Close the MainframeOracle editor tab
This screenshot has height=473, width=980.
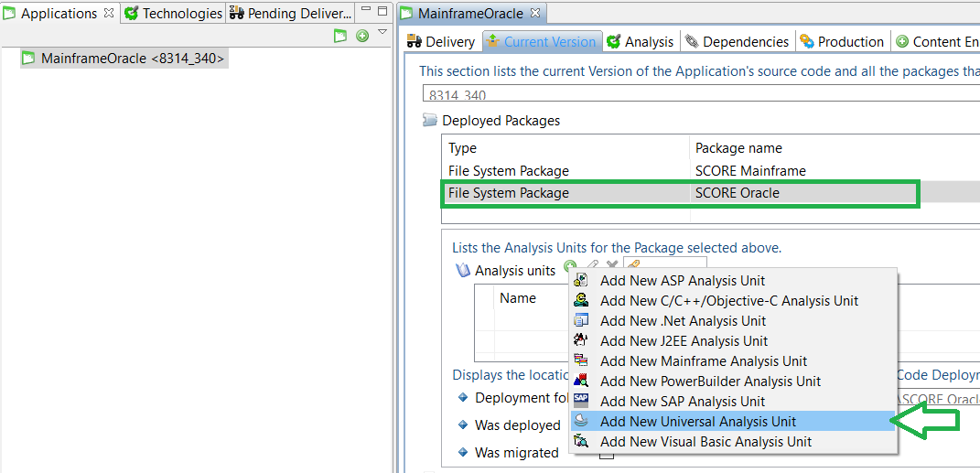(535, 14)
